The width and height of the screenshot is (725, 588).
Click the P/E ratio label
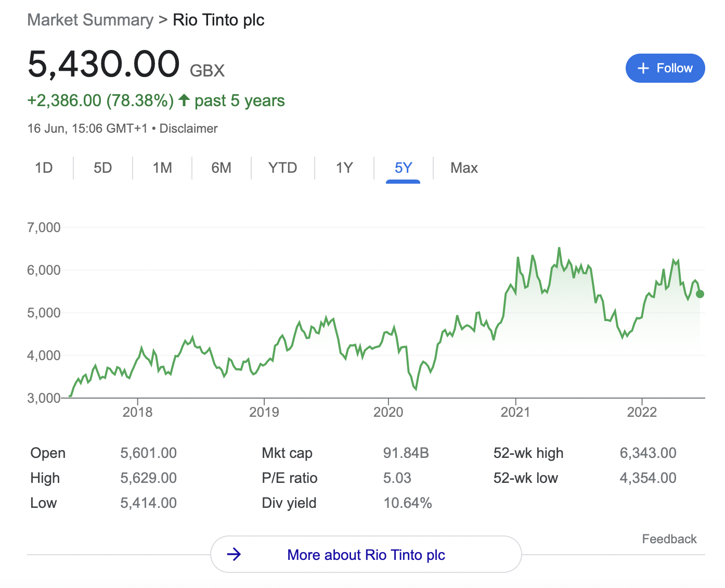[290, 478]
